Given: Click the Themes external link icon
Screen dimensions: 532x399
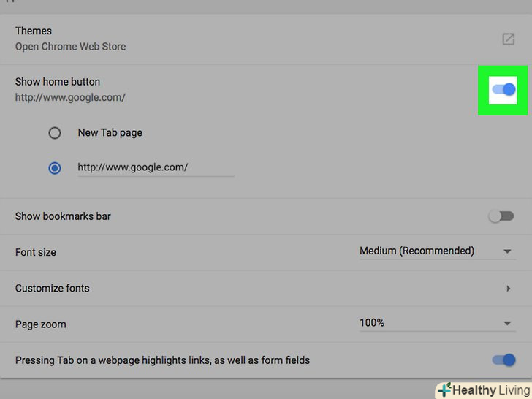Looking at the screenshot, I should [508, 39].
